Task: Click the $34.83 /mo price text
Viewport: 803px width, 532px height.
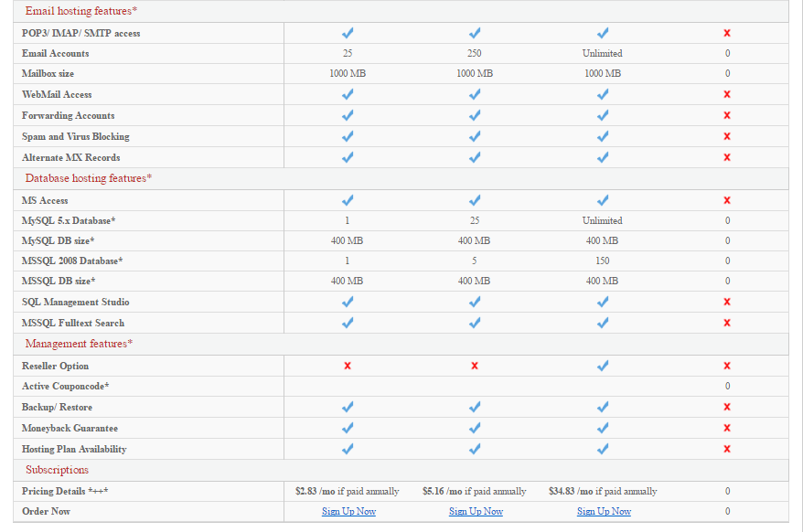Action: click(603, 491)
